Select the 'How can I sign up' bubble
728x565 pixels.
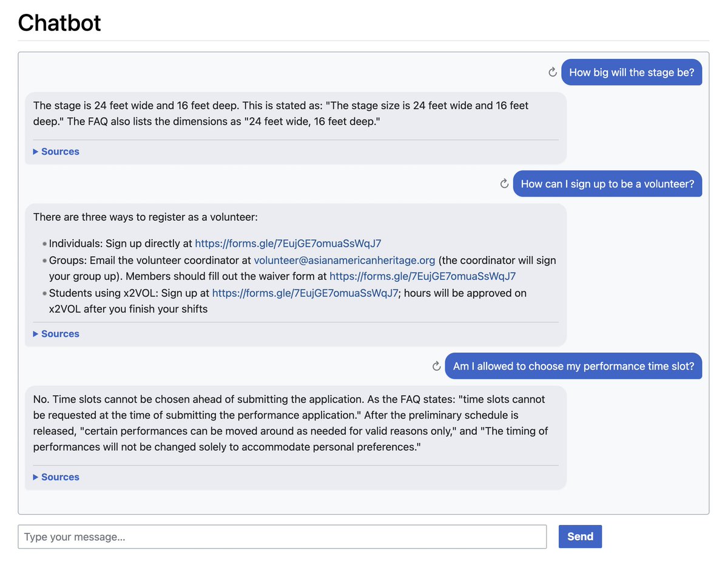click(x=607, y=183)
